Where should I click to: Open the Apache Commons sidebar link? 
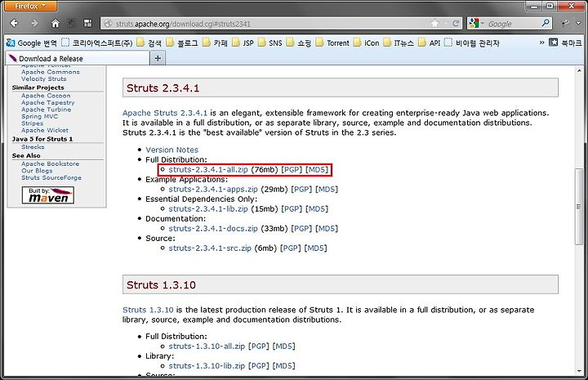click(x=51, y=72)
